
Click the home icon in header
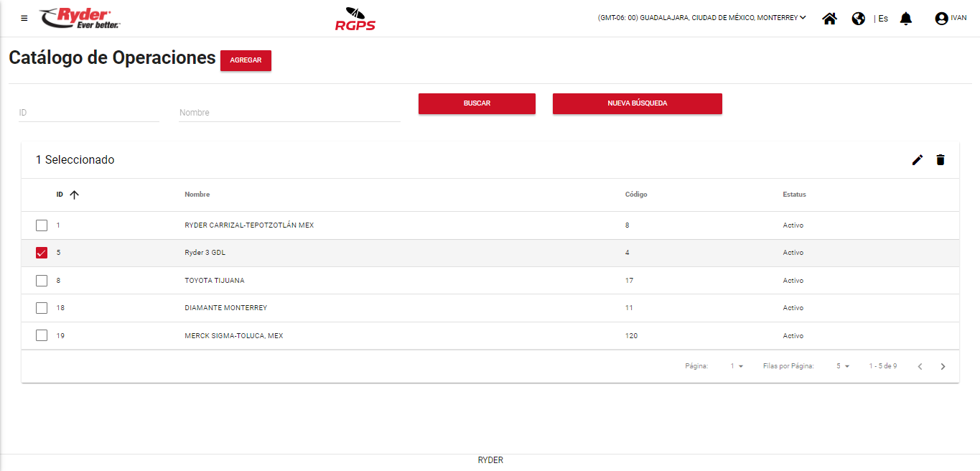829,19
